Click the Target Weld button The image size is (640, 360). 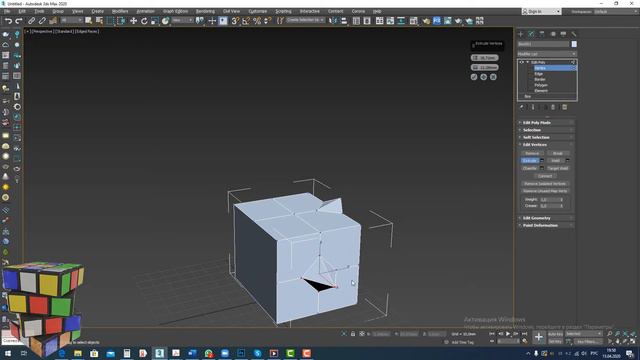(558, 168)
